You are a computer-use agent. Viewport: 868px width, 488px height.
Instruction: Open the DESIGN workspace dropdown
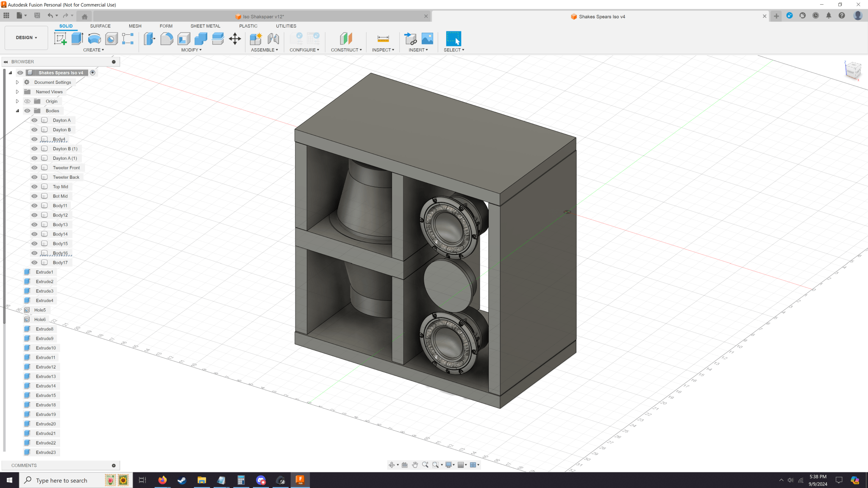(26, 38)
